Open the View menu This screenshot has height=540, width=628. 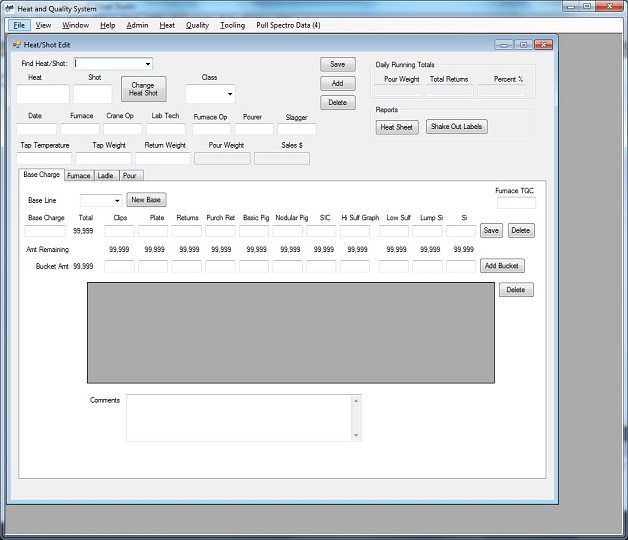(43, 25)
